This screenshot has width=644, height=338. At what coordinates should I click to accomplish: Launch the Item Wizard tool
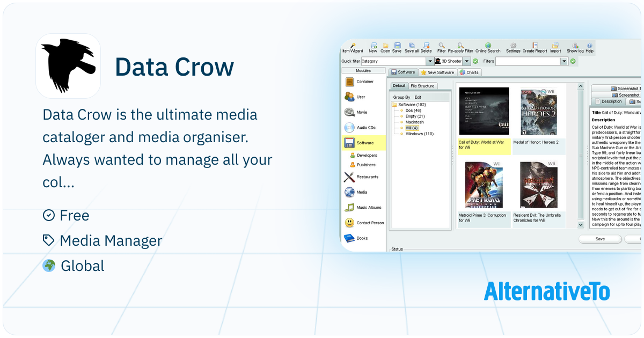353,48
